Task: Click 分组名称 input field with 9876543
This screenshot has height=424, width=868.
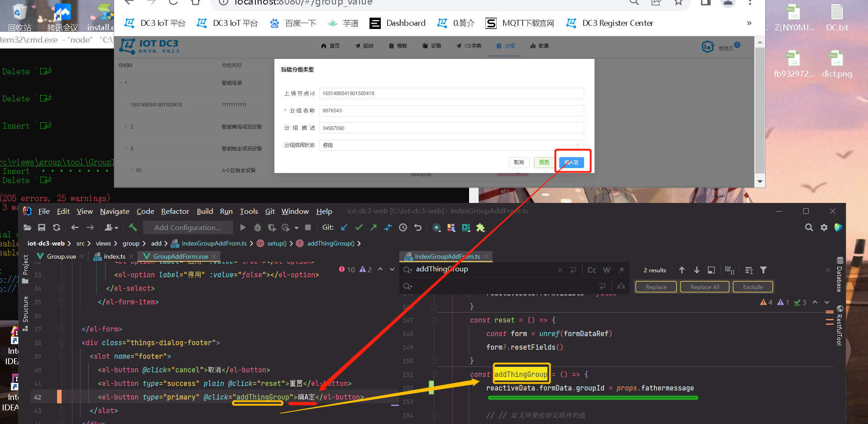Action: (451, 111)
